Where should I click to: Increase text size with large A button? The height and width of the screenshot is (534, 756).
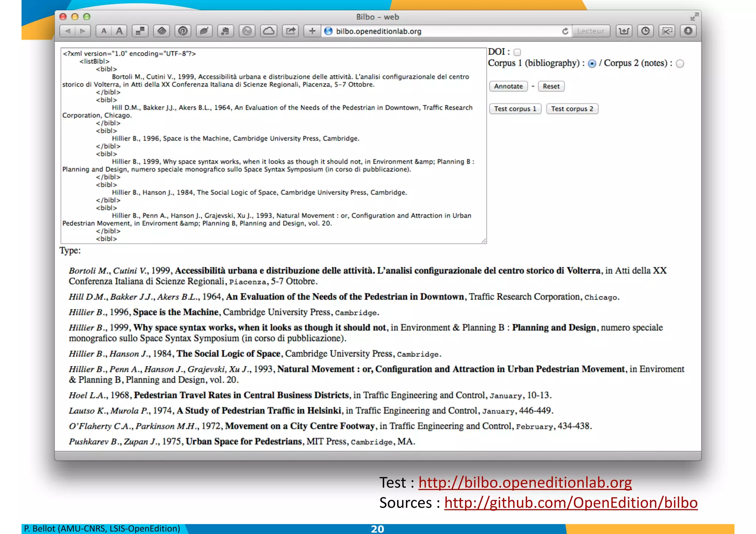pyautogui.click(x=119, y=31)
